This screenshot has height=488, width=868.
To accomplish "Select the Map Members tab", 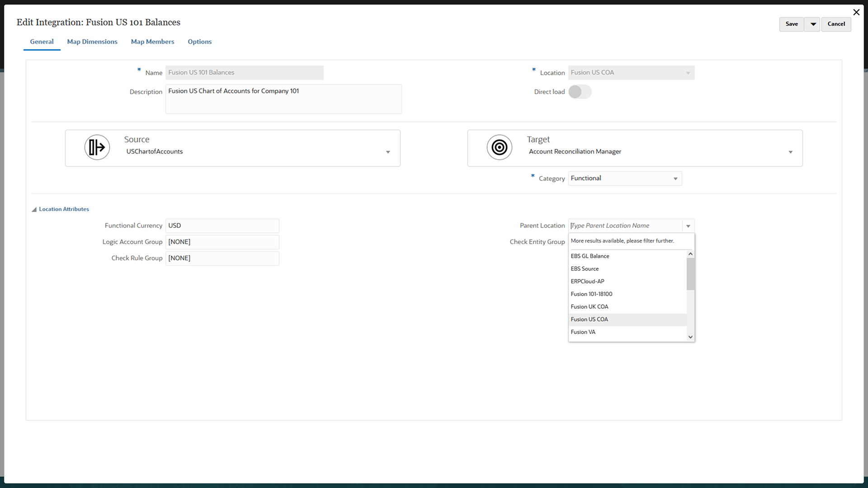I will pos(152,42).
